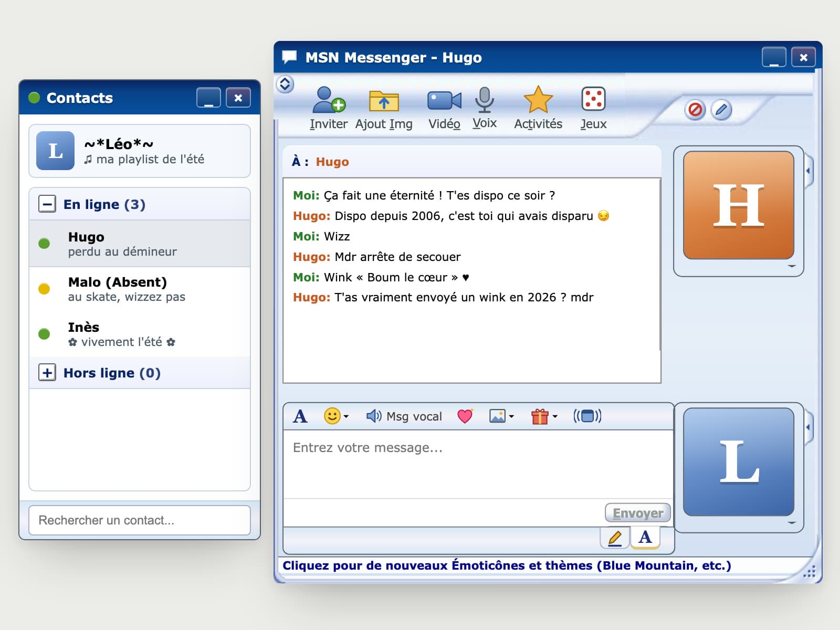
Task: Click the blue pen icon near block
Action: (721, 110)
